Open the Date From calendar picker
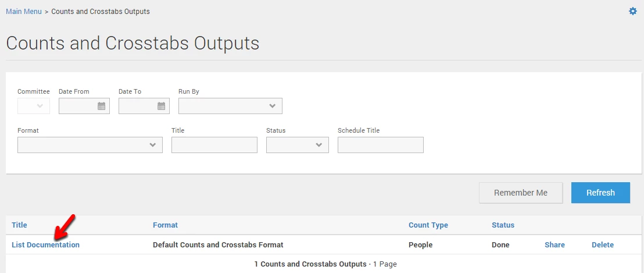The image size is (644, 273). (x=102, y=106)
